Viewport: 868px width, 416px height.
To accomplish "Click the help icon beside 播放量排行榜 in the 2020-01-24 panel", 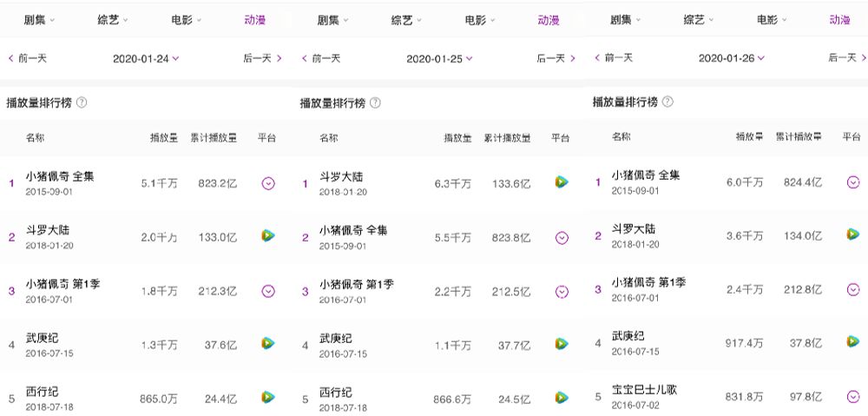I will coord(82,102).
